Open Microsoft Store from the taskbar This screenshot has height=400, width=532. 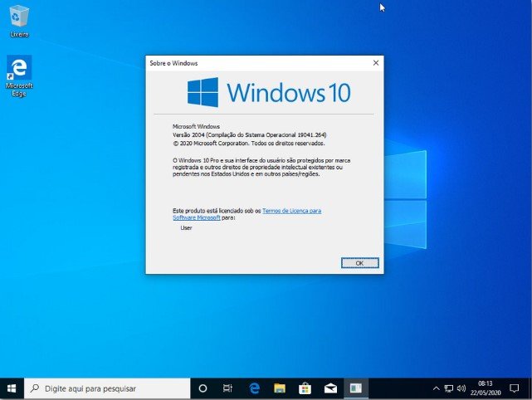point(305,388)
